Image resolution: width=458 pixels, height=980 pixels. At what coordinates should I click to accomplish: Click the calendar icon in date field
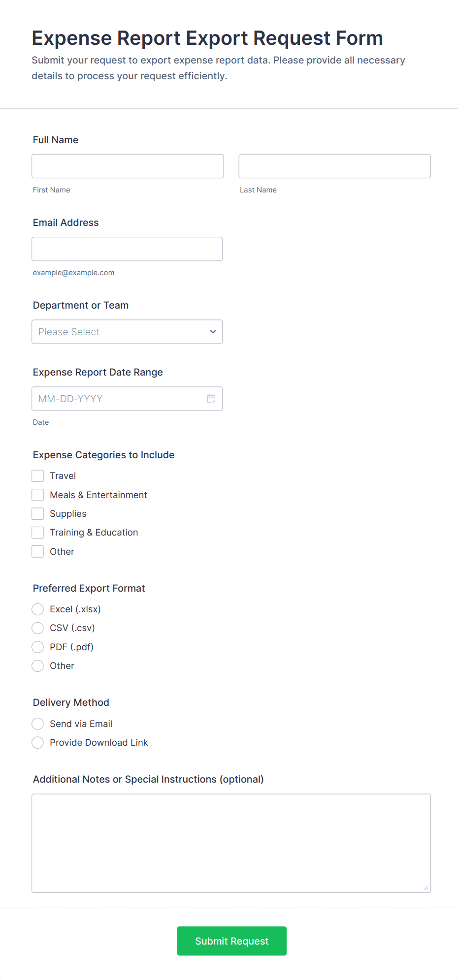pos(211,399)
